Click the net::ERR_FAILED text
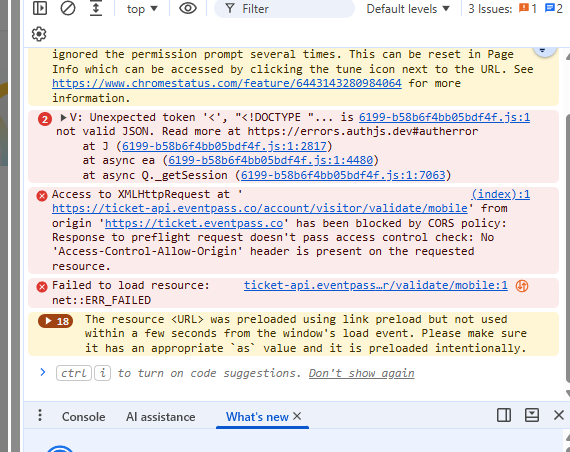This screenshot has width=570, height=452. coord(101,300)
